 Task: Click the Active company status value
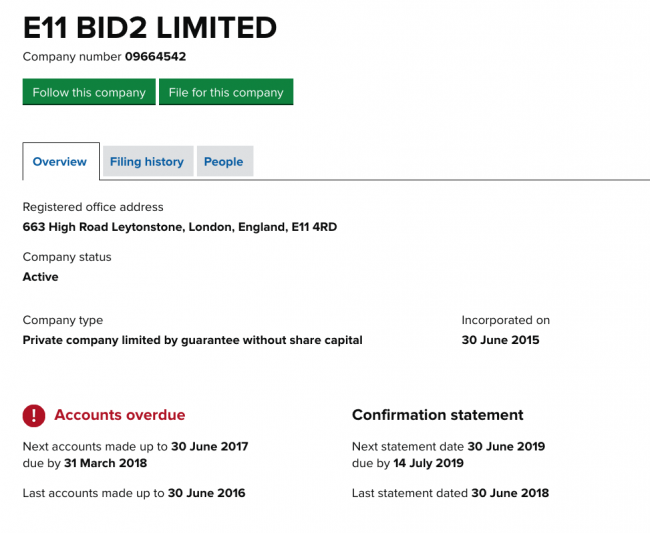pyautogui.click(x=41, y=277)
